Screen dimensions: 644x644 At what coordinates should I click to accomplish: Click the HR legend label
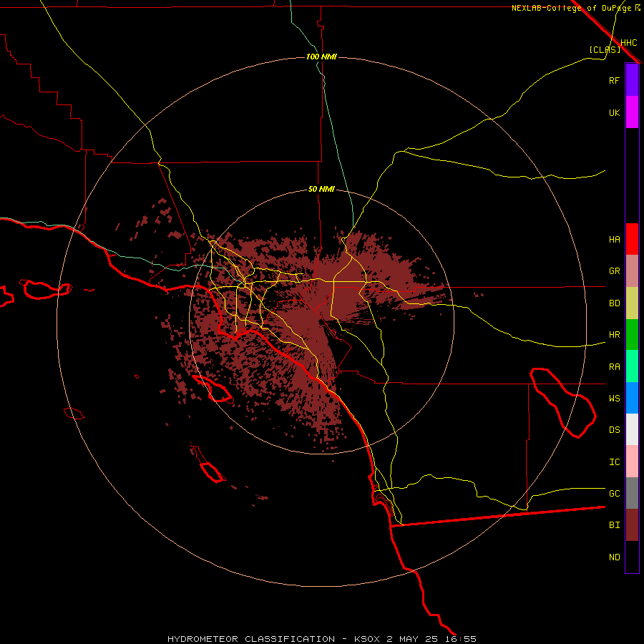coord(614,335)
